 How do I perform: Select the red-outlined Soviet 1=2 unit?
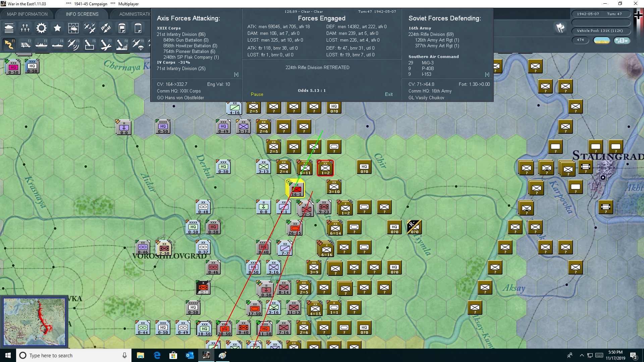coord(325,168)
